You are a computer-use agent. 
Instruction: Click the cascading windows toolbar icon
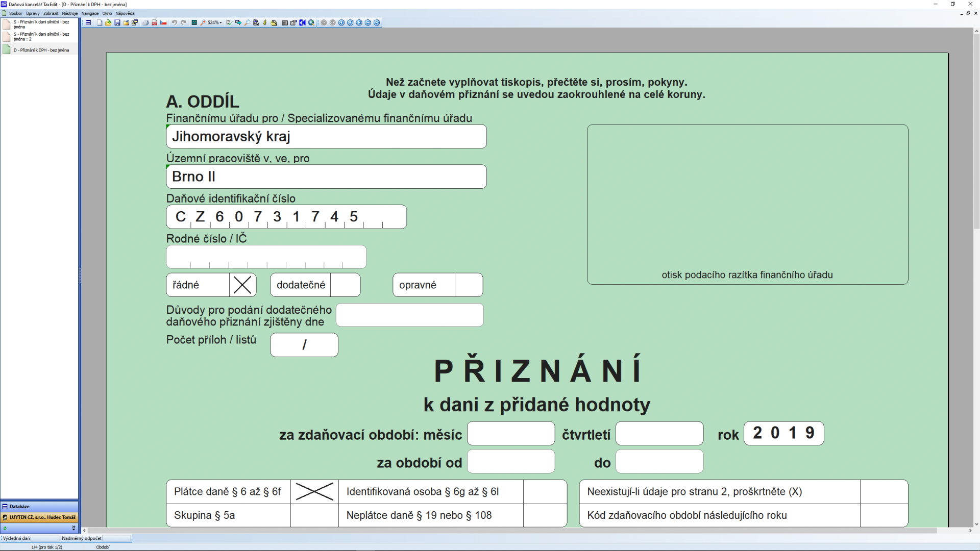(135, 22)
